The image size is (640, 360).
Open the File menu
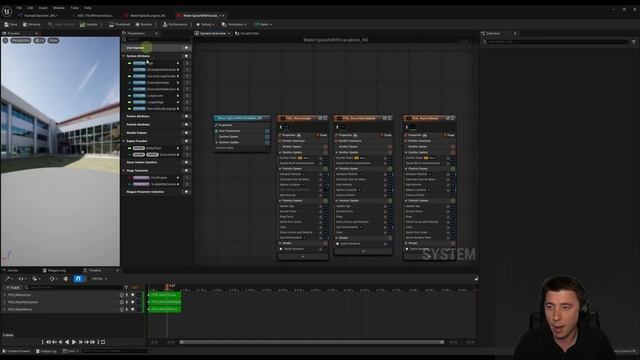(19, 8)
